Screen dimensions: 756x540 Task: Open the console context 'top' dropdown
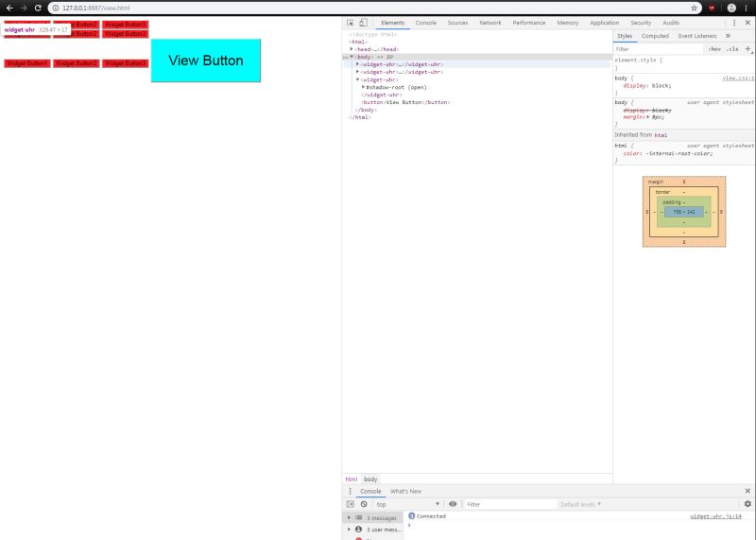[x=407, y=504]
